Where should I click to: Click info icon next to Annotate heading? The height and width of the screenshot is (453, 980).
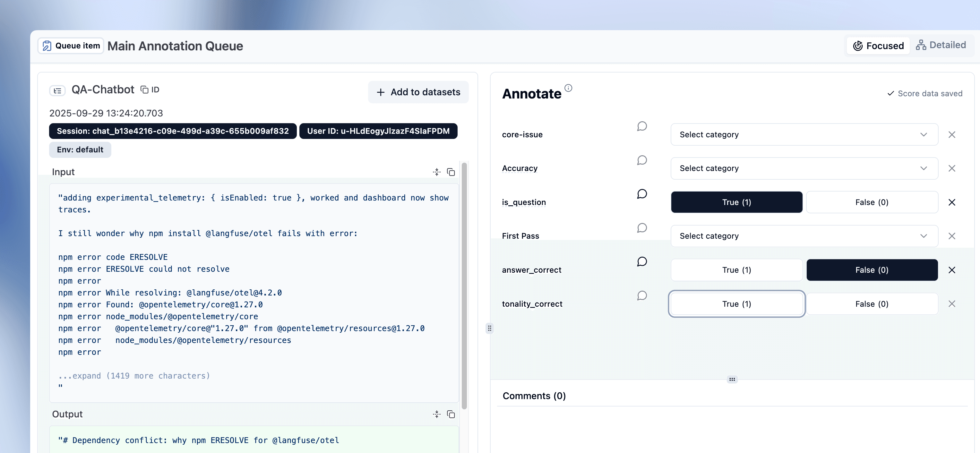[568, 88]
